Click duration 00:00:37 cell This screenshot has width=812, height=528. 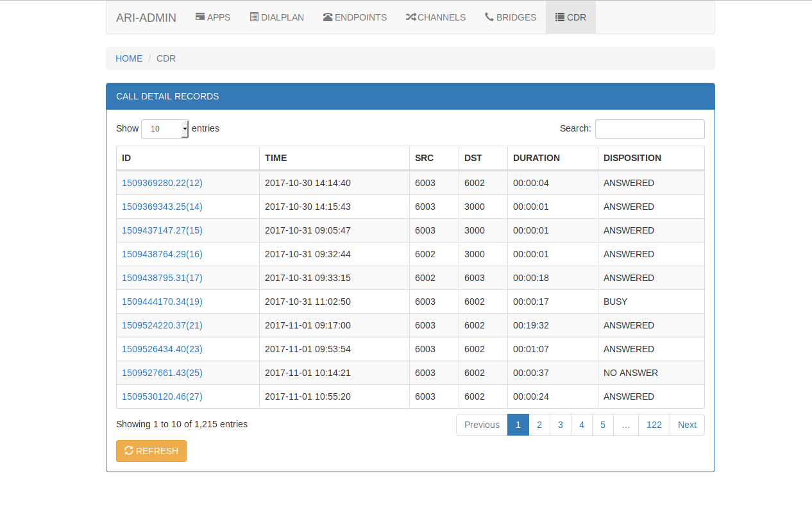(553, 373)
